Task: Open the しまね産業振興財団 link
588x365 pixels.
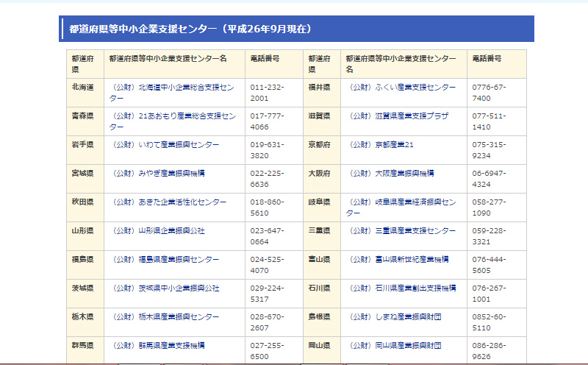Action: [x=394, y=317]
